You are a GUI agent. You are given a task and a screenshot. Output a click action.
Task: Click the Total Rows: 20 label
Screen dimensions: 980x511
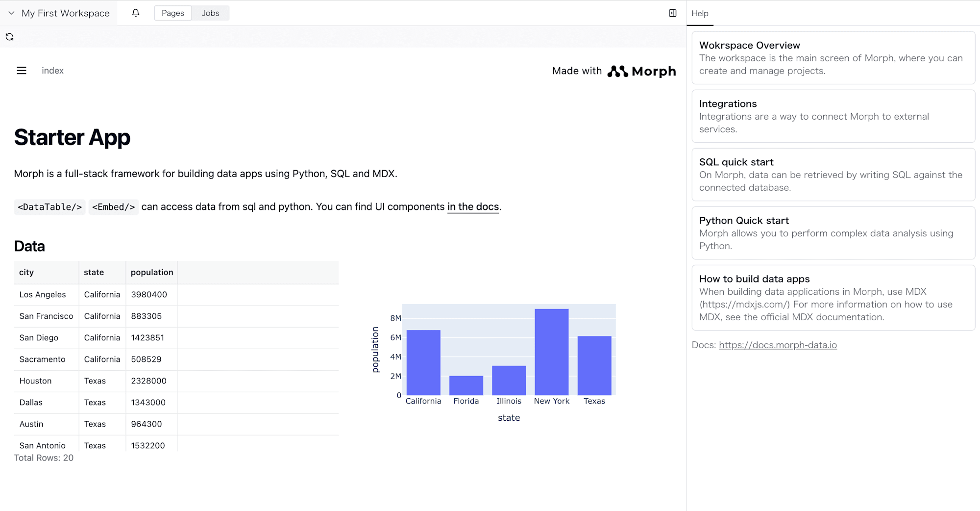[44, 458]
